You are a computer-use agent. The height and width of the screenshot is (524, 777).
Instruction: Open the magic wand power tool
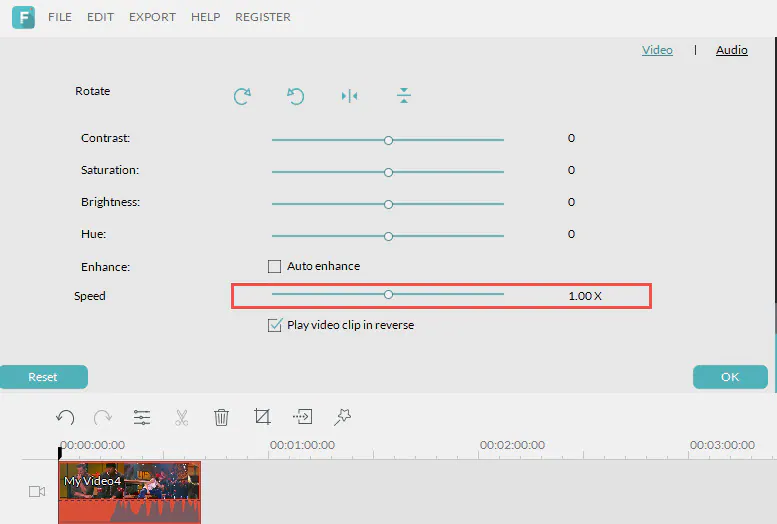(342, 417)
